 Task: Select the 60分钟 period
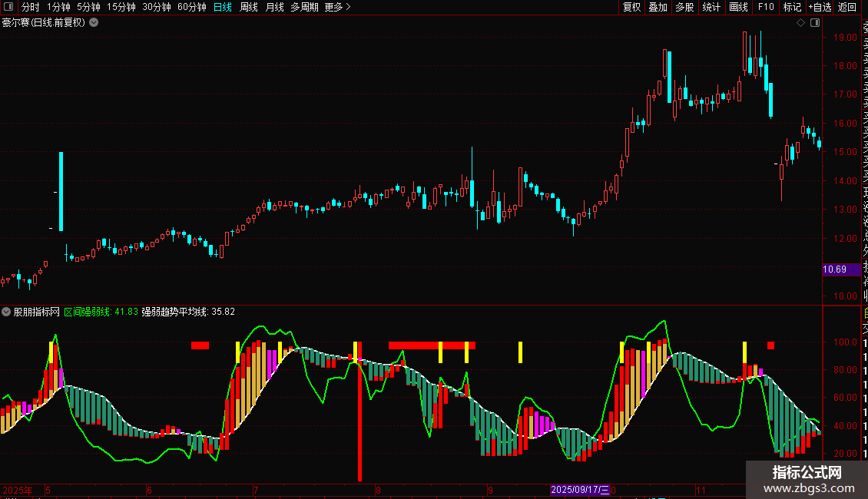pyautogui.click(x=192, y=7)
